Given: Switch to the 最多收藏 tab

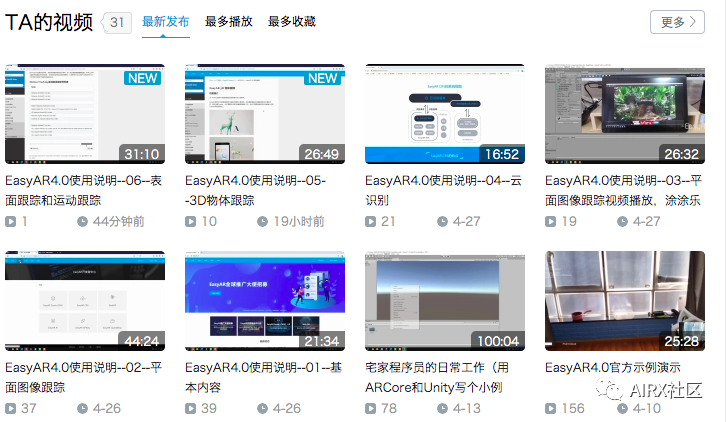Looking at the screenshot, I should pos(292,22).
